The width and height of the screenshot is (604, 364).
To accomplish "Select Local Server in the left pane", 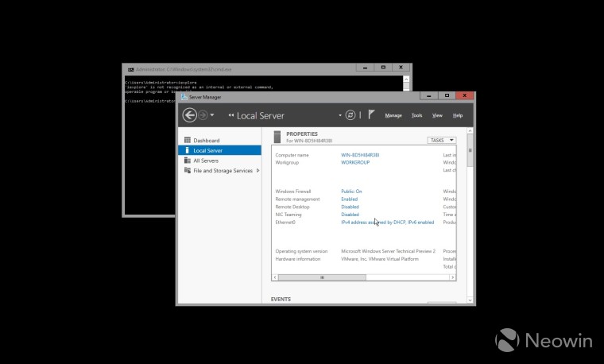I will [x=219, y=150].
